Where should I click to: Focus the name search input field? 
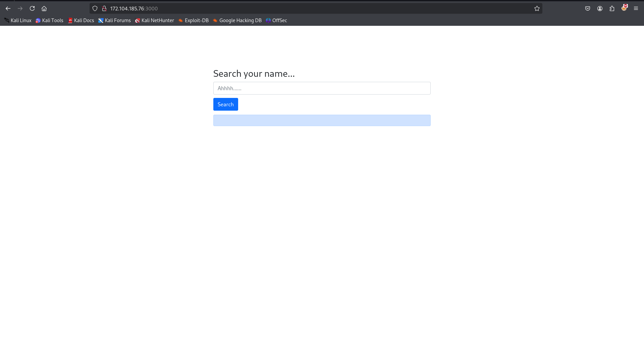(322, 88)
